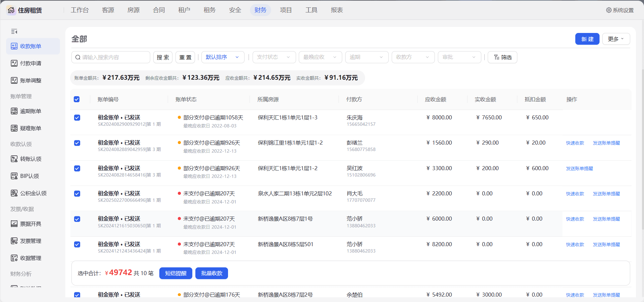Open the 租户 top menu
644x302 pixels.
pyautogui.click(x=184, y=10)
